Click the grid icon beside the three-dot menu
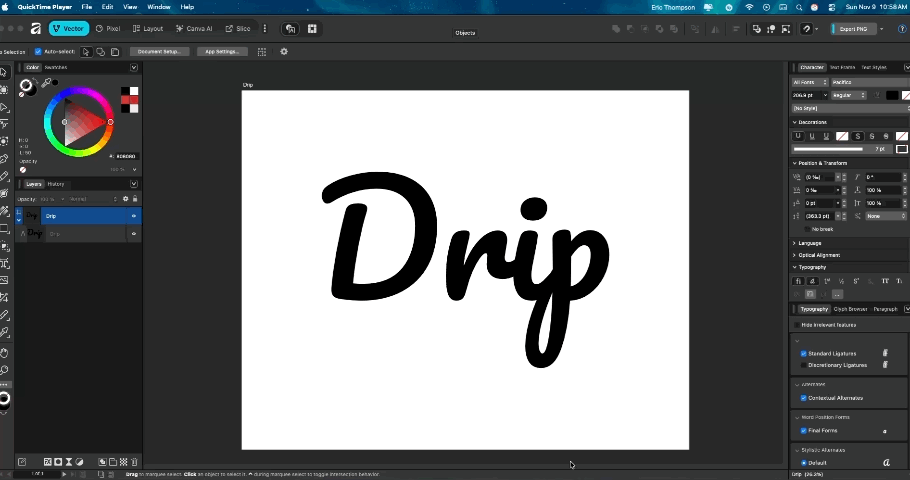Screen dimensions: 910x480 pos(312,28)
